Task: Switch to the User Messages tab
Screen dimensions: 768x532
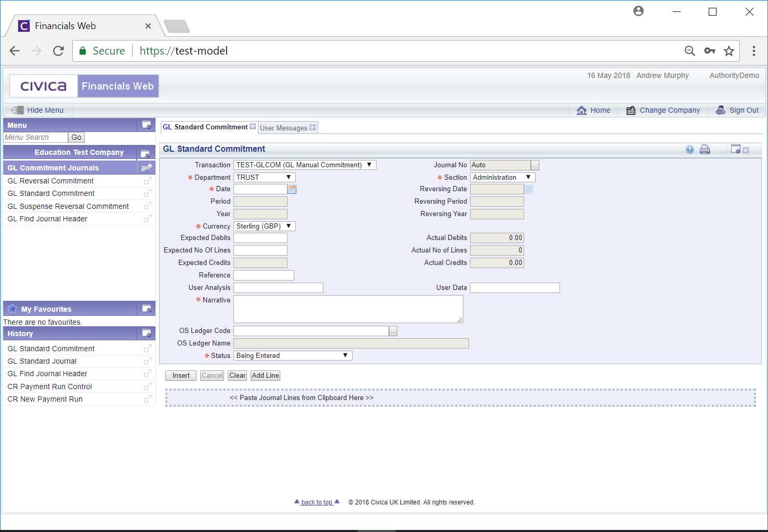Action: 283,128
